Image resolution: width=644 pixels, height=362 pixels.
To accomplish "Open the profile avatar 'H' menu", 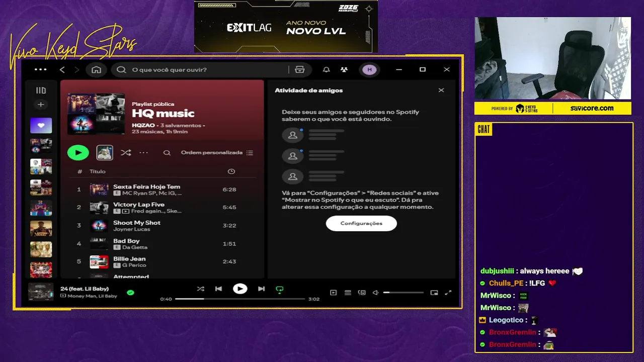I will pos(369,69).
